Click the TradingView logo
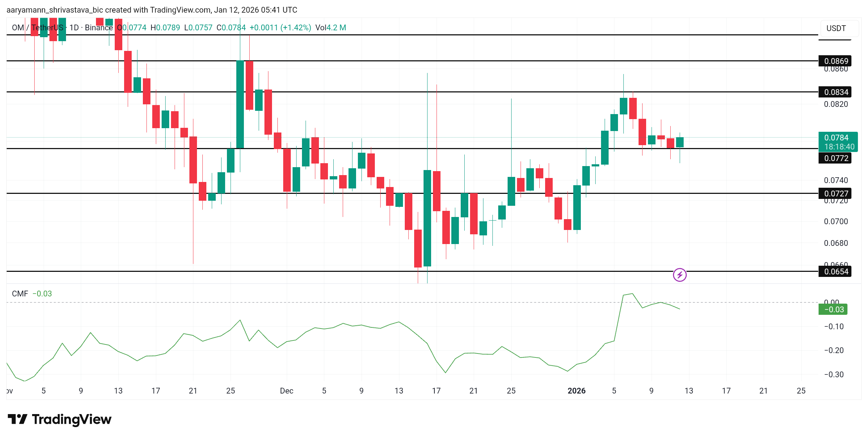Image resolution: width=868 pixels, height=439 pixels. pyautogui.click(x=60, y=419)
